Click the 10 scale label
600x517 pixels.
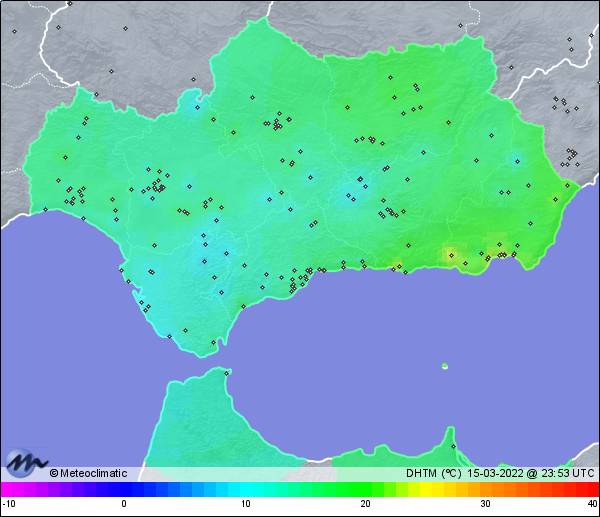pos(246,504)
